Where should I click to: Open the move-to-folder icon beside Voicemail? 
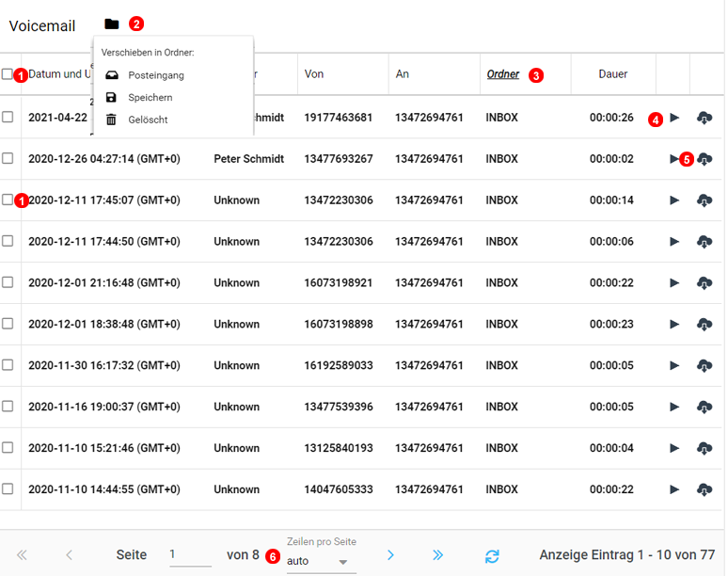point(112,24)
